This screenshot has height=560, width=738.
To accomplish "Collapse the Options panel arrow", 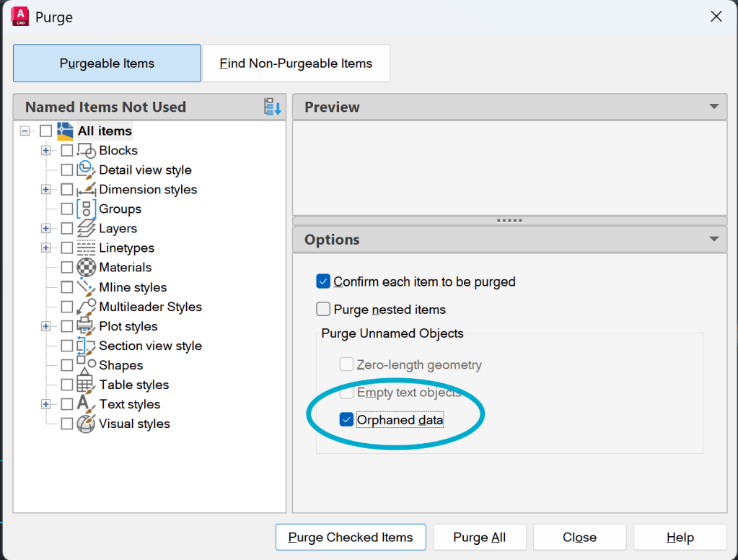I will [713, 240].
